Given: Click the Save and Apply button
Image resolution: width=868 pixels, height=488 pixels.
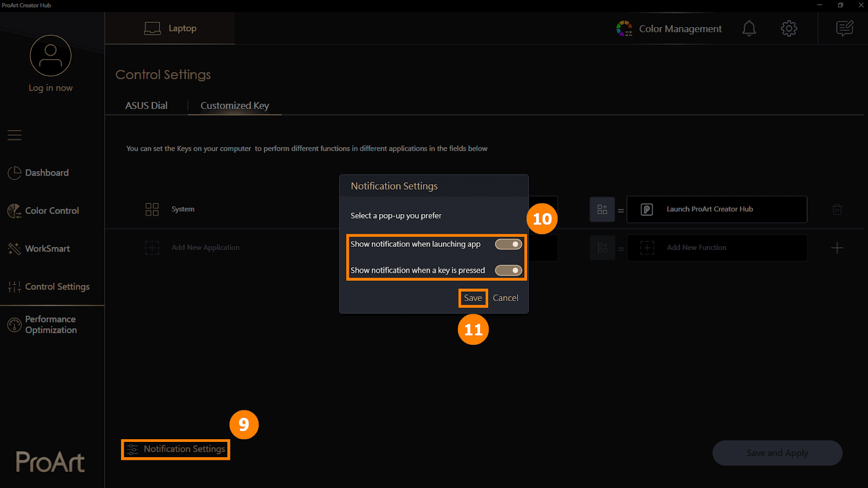Looking at the screenshot, I should (x=777, y=453).
